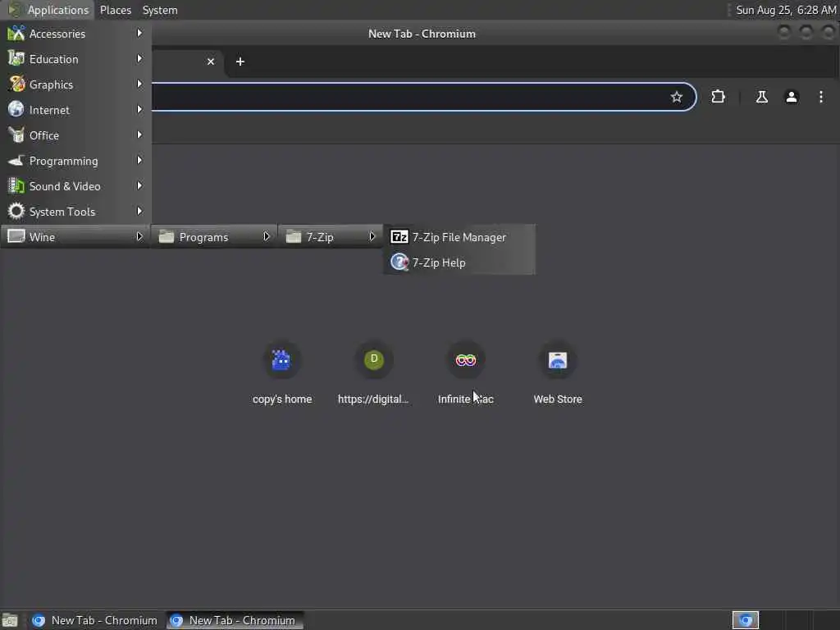
Task: Switch to second New Tab - Chromium taskbar button
Action: pyautogui.click(x=234, y=620)
